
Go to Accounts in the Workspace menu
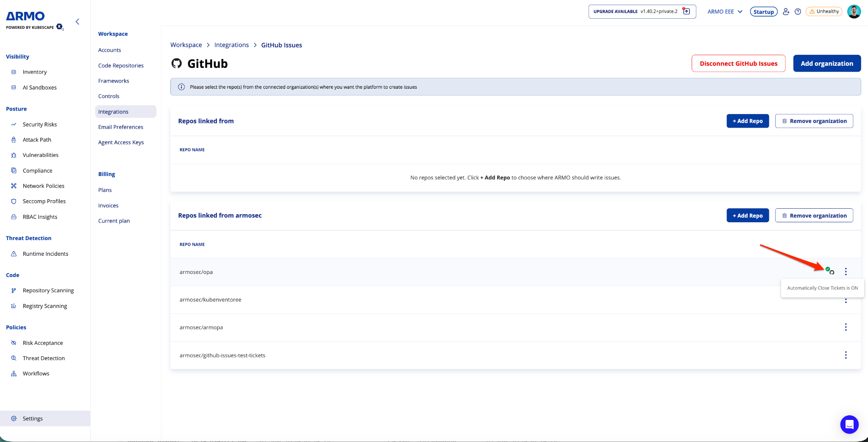(x=109, y=50)
